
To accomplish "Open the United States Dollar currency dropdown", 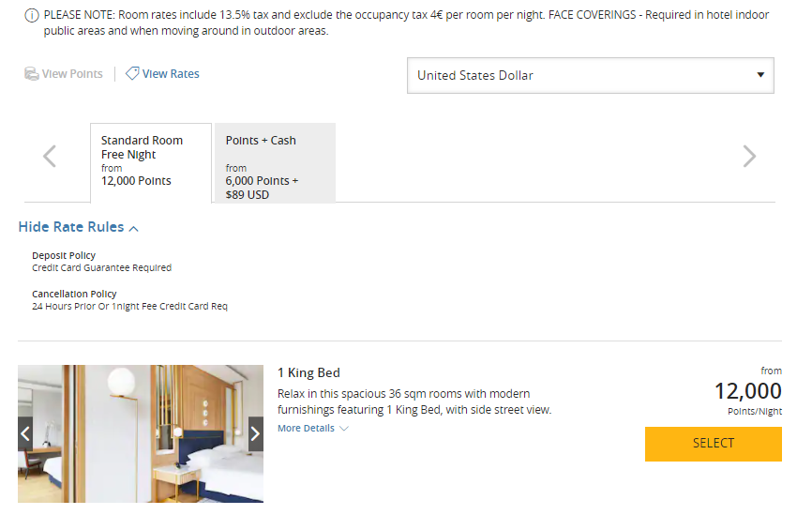I will pos(590,76).
